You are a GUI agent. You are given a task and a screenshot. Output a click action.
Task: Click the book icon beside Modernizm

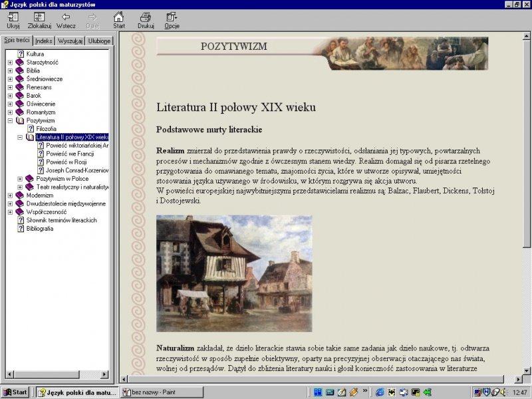(19, 196)
